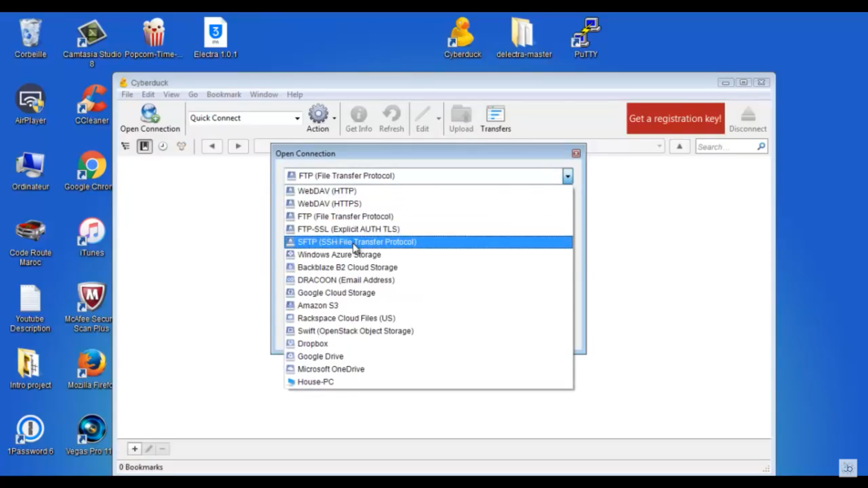
Task: Select SFTP (SSH File Transfer Protocol) option
Action: (x=356, y=242)
